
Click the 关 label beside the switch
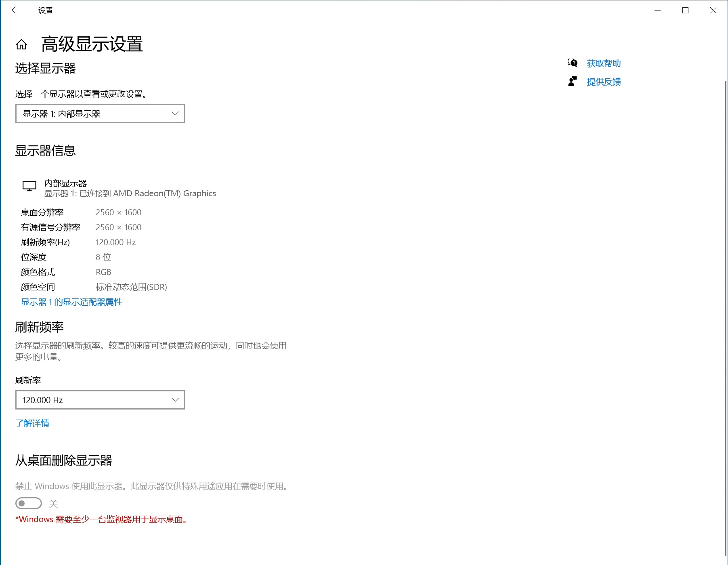(53, 504)
